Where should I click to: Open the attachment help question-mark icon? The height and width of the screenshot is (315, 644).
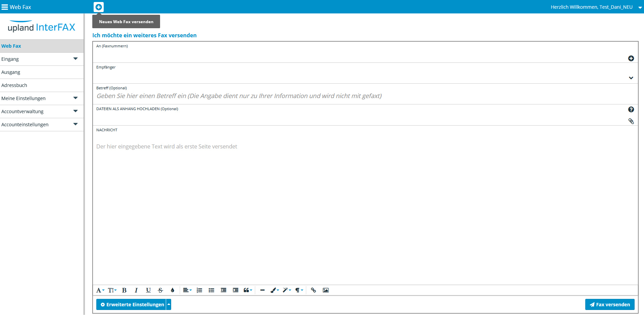coord(631,109)
